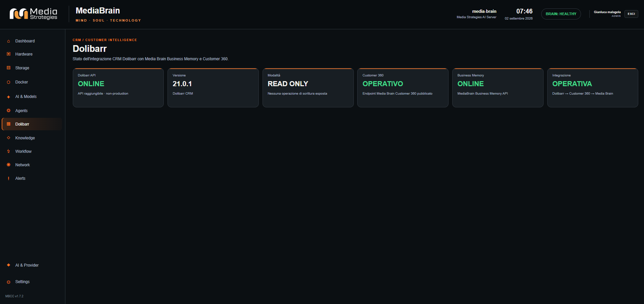Click the Modalità READ ONLY card
Viewport: 644px width, 304px height.
pos(308,88)
